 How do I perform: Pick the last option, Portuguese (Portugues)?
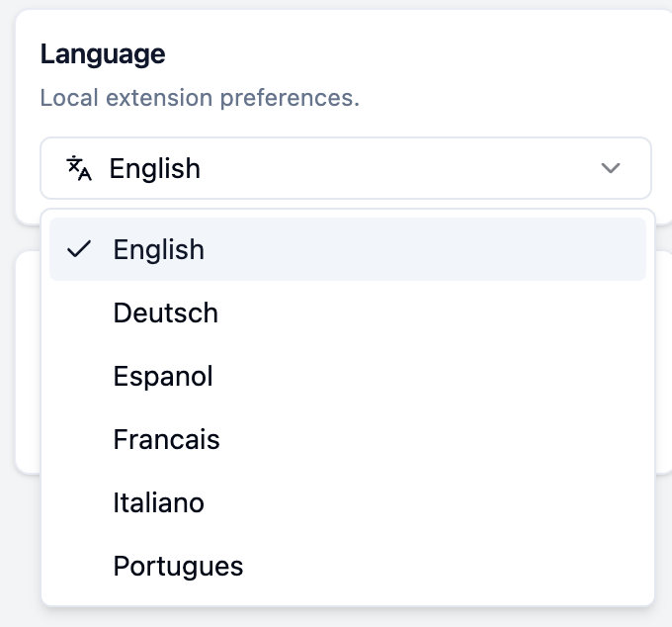click(x=178, y=566)
